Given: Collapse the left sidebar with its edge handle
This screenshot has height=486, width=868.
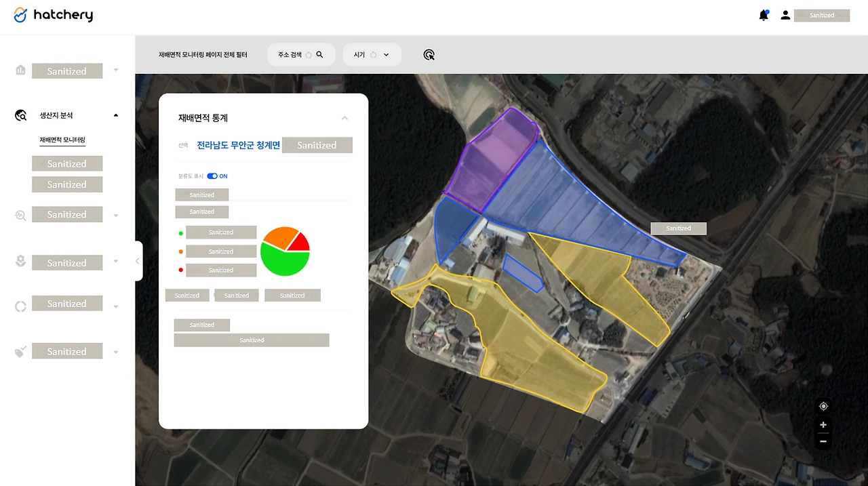Looking at the screenshot, I should (138, 261).
